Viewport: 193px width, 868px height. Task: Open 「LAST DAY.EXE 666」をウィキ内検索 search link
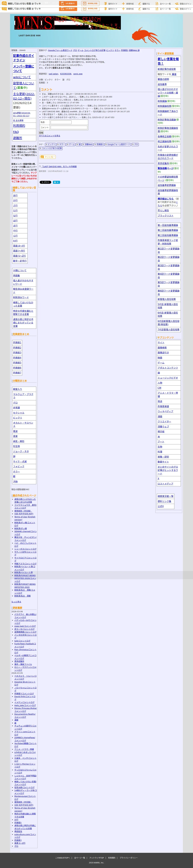(59, 166)
